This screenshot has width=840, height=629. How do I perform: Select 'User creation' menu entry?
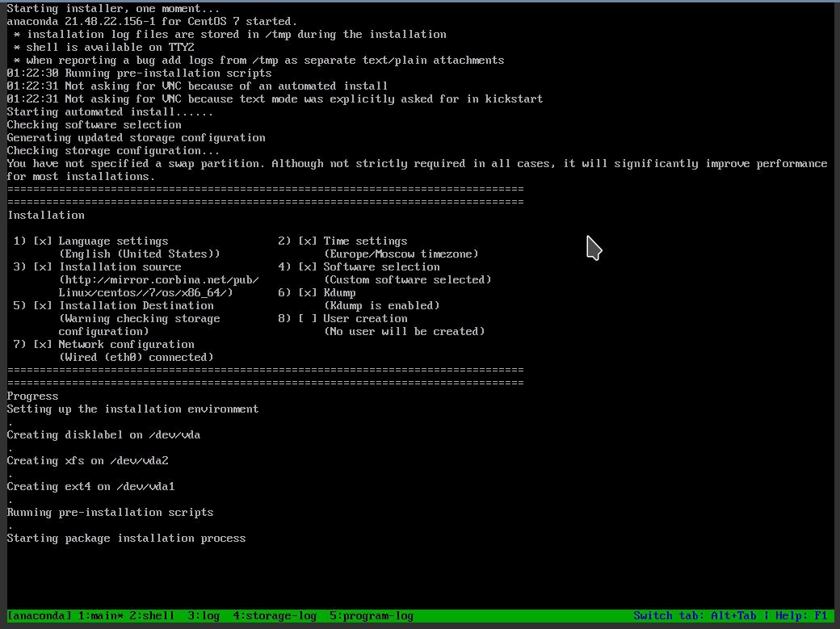click(365, 318)
